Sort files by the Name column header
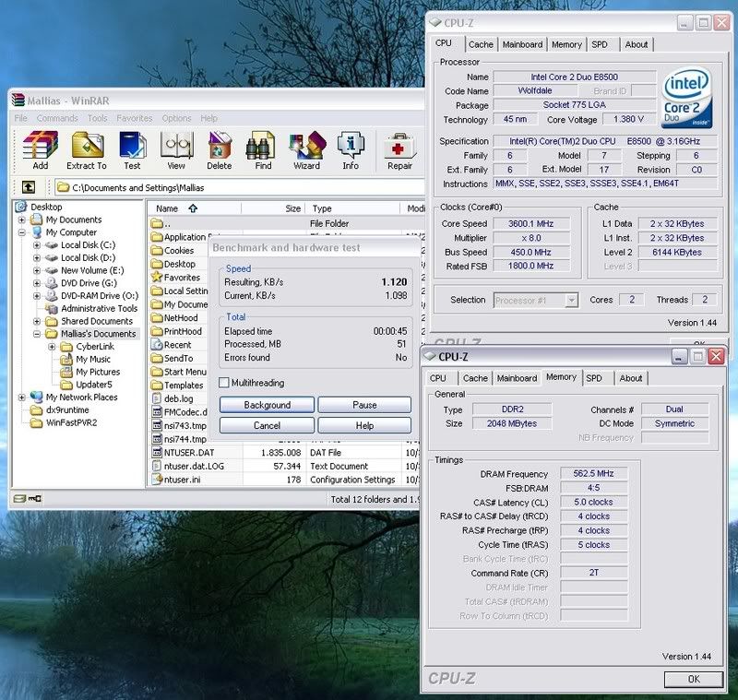The image size is (738, 700). [195, 208]
